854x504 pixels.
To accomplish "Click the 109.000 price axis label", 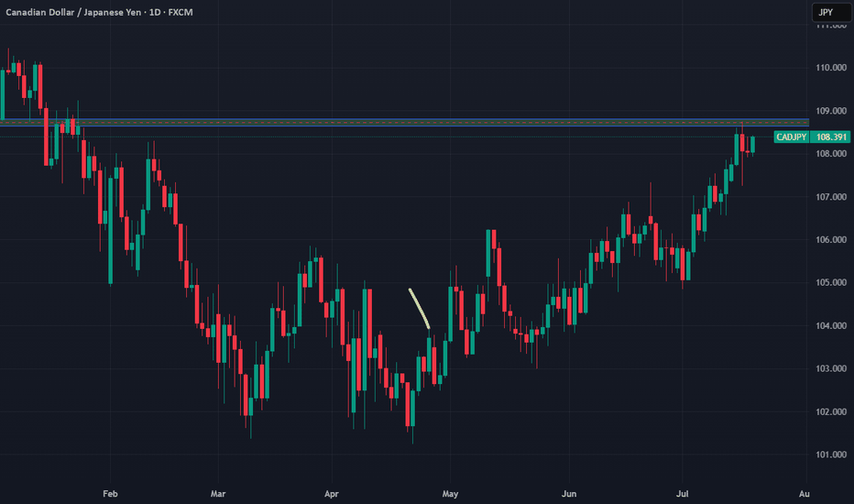I will [830, 111].
